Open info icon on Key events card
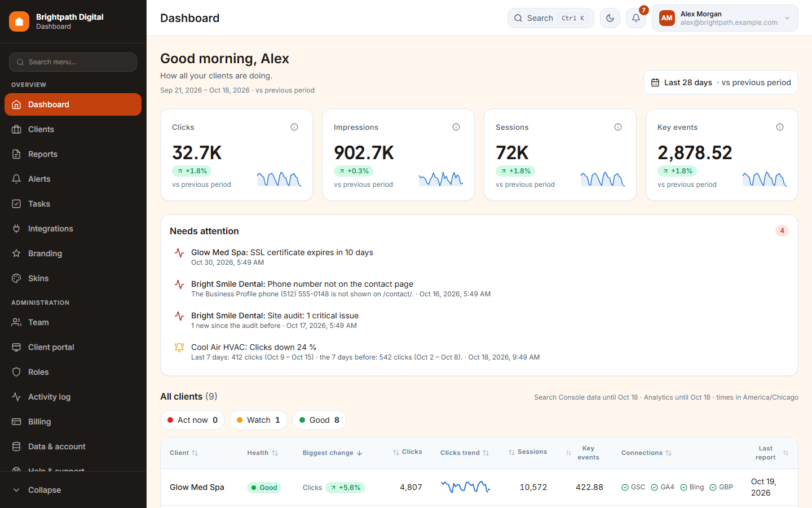 (x=780, y=127)
